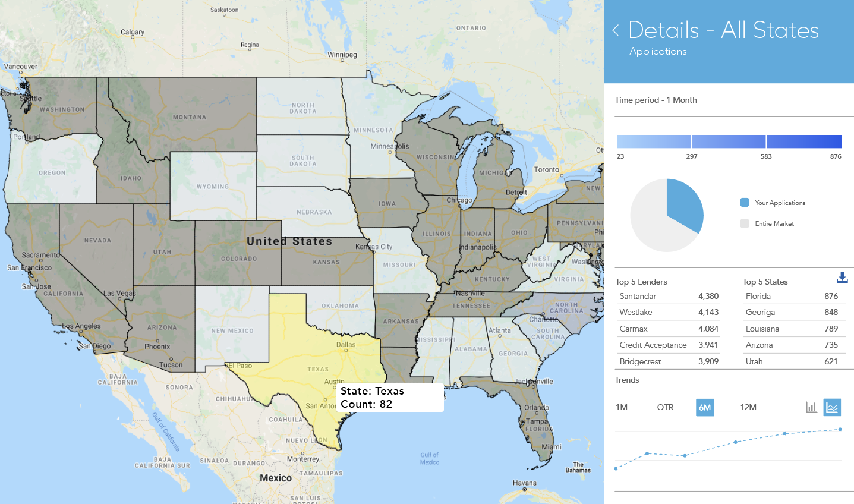
Task: Click Wyoming state on the map
Action: 213,186
